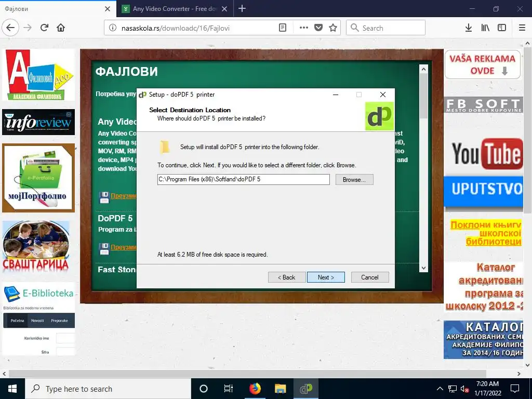Click the muted volume tray icon
532x399 pixels.
pyautogui.click(x=465, y=389)
